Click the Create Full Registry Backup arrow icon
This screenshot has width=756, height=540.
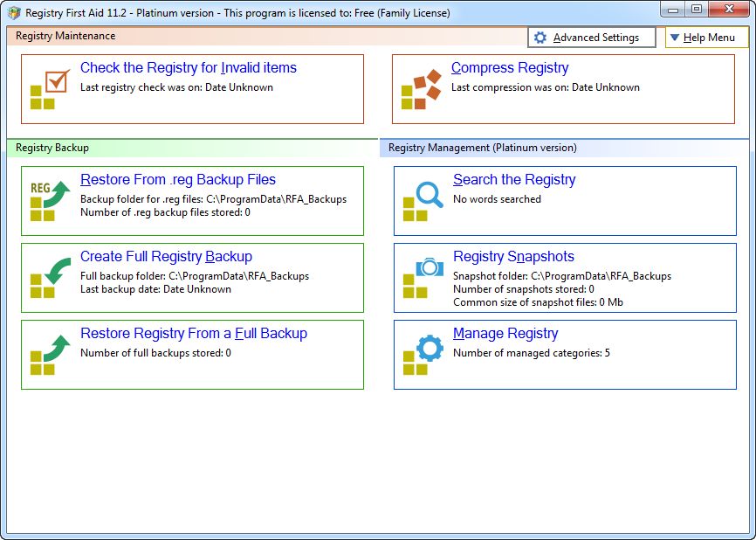pos(50,278)
